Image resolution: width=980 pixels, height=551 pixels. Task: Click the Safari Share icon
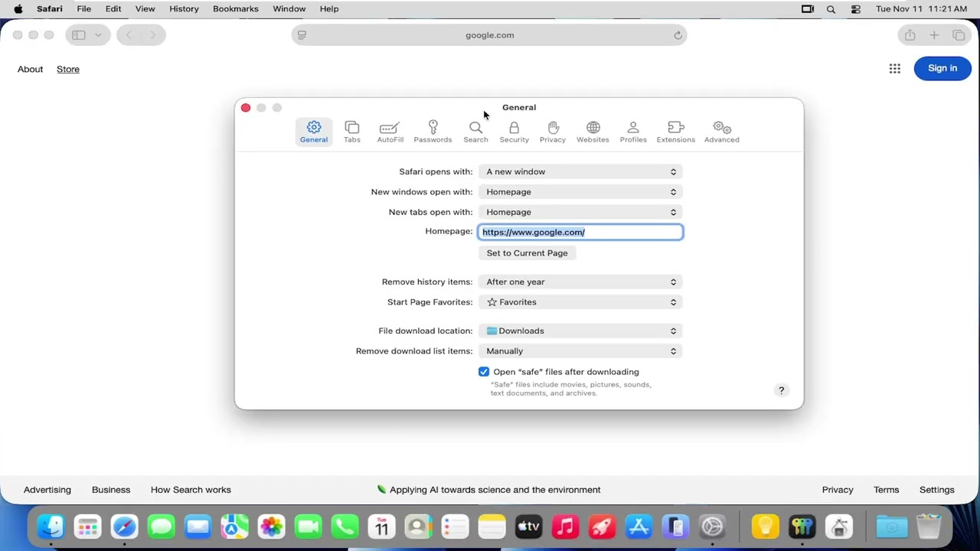coord(910,35)
